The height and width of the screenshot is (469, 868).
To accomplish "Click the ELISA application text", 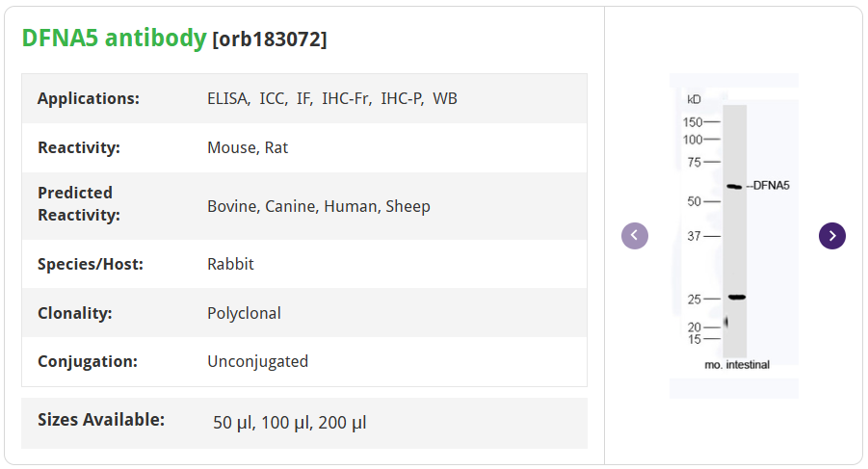I will click(x=229, y=98).
